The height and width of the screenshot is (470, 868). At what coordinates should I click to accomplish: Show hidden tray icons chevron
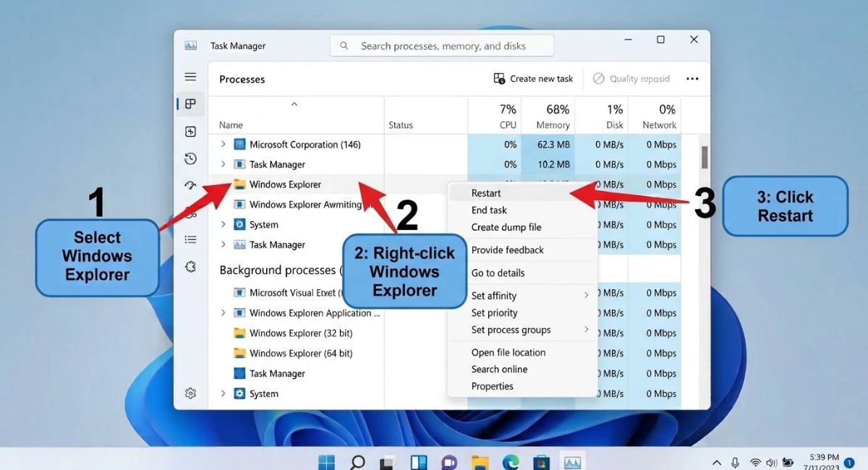pyautogui.click(x=717, y=462)
